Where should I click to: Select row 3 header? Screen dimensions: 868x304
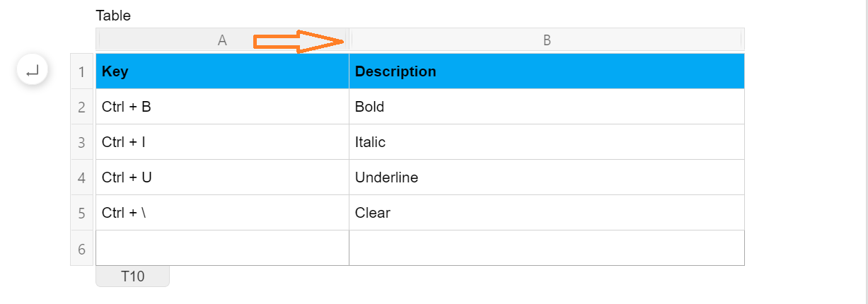(82, 142)
